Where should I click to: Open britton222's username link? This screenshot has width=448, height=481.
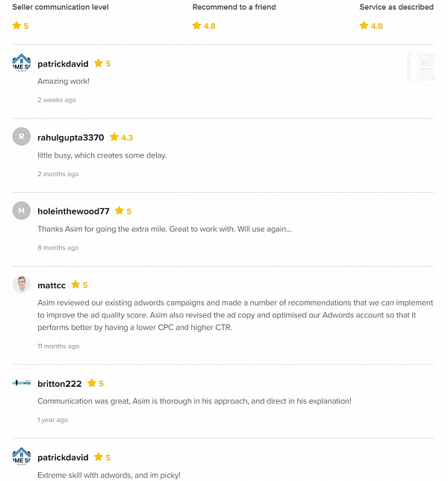pos(59,384)
